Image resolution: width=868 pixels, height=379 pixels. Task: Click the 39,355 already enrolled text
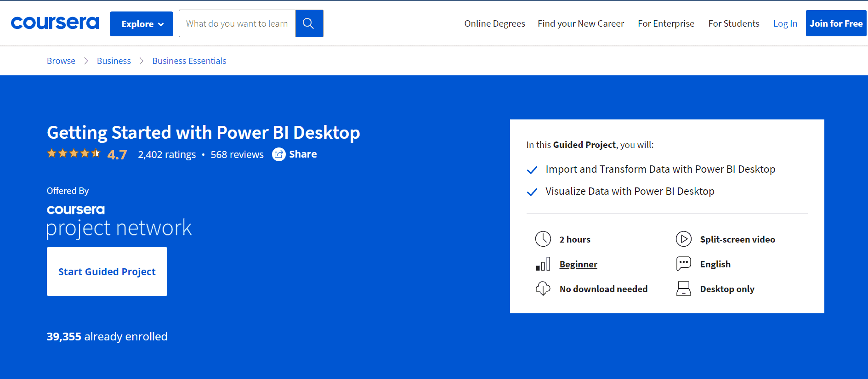coord(107,337)
